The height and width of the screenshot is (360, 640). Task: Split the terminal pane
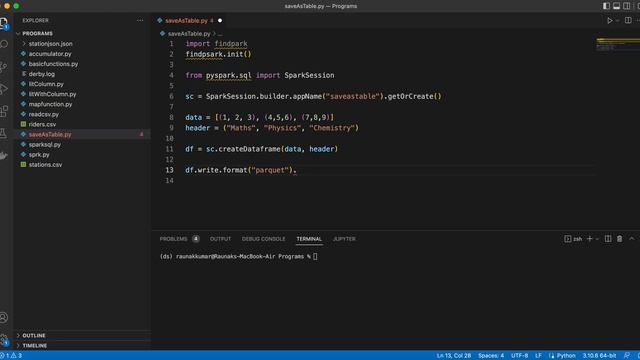pos(608,239)
